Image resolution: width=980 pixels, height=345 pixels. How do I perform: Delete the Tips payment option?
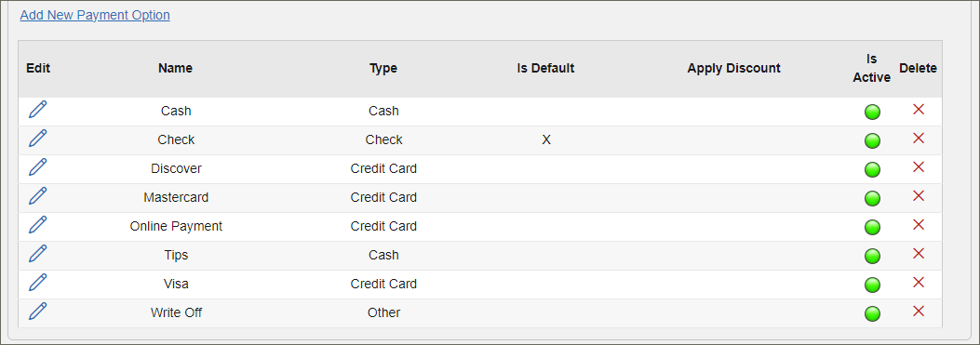click(919, 253)
